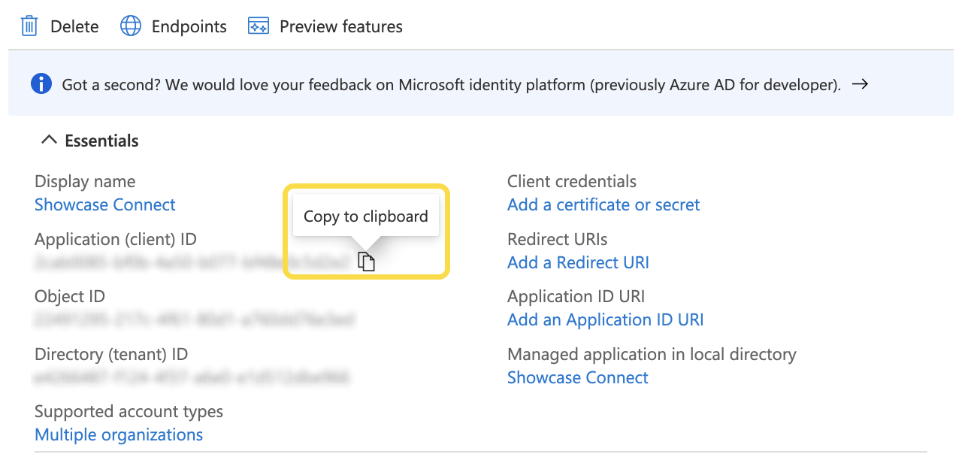This screenshot has height=463, width=980.
Task: Click the Preview features command label
Action: tap(340, 26)
